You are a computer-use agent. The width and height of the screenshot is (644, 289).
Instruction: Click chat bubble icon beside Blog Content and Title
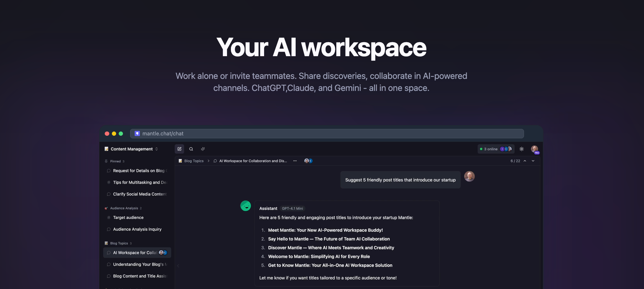point(109,276)
